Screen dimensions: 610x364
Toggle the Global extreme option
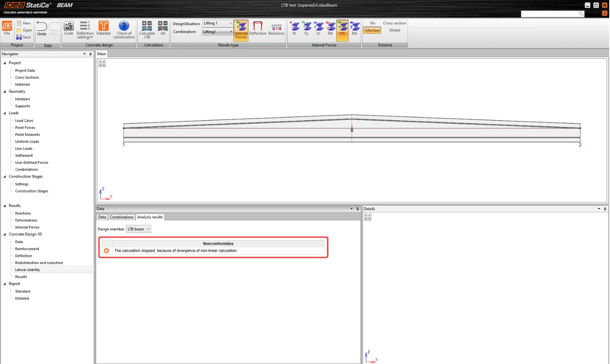coord(395,30)
